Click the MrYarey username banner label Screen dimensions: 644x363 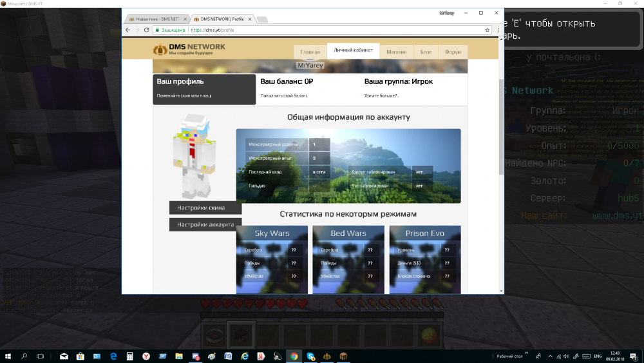coord(310,65)
